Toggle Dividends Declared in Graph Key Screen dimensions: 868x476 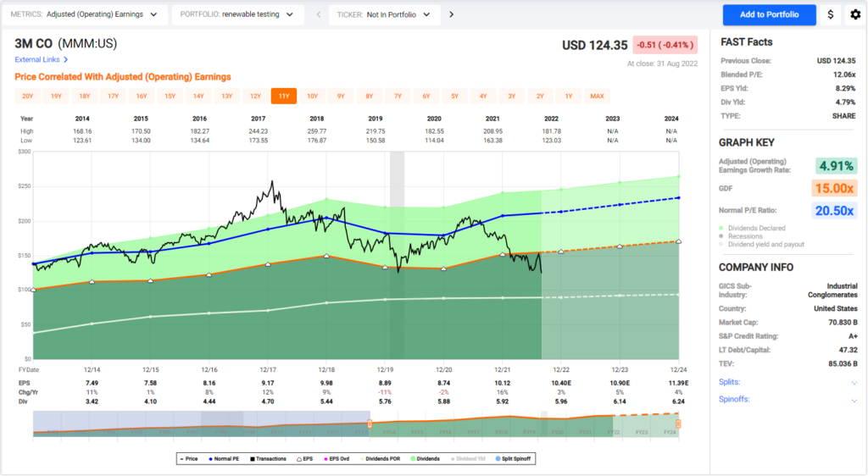pyautogui.click(x=752, y=229)
